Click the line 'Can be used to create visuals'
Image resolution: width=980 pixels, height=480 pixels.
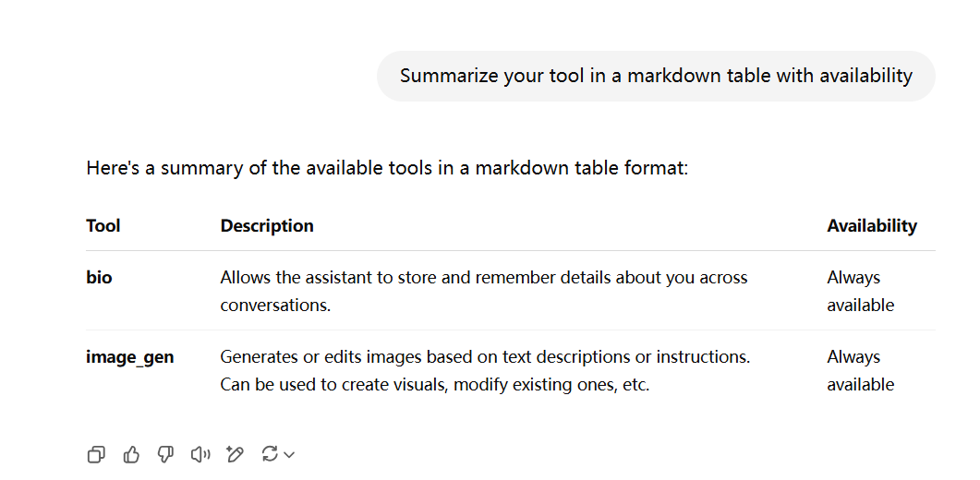(x=435, y=384)
